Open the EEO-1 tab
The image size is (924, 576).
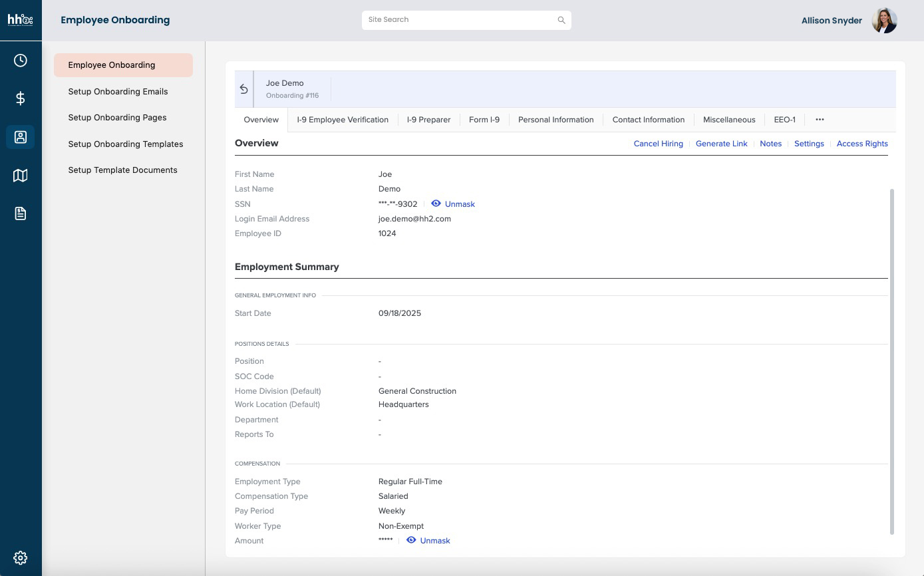click(785, 119)
